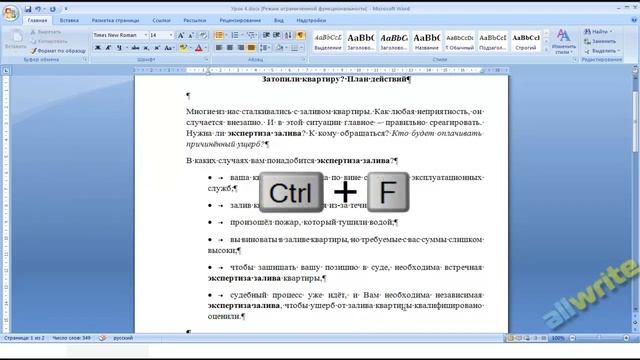Expand the styles gallery more arrow
Screen dimensions: 640x360
pos(547,49)
